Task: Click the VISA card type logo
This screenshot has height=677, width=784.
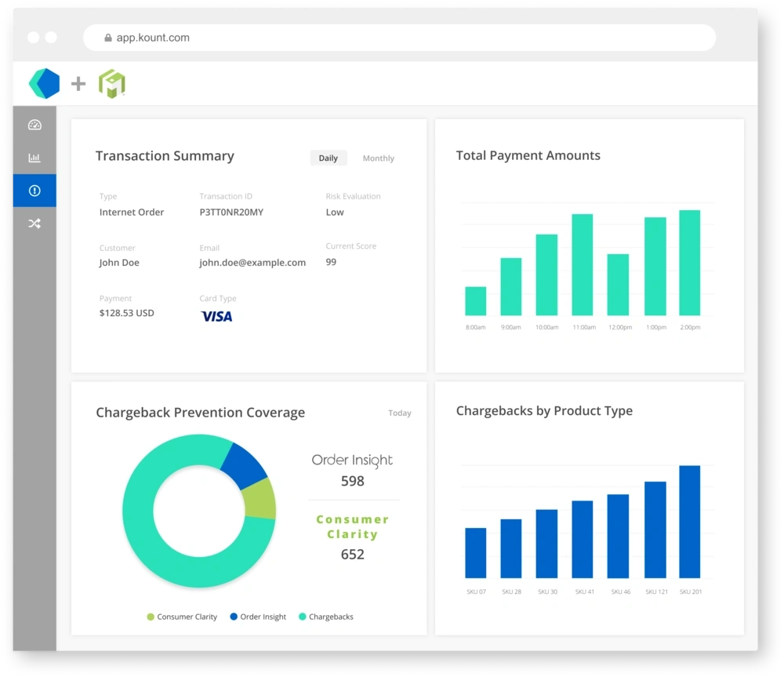Action: 216,316
